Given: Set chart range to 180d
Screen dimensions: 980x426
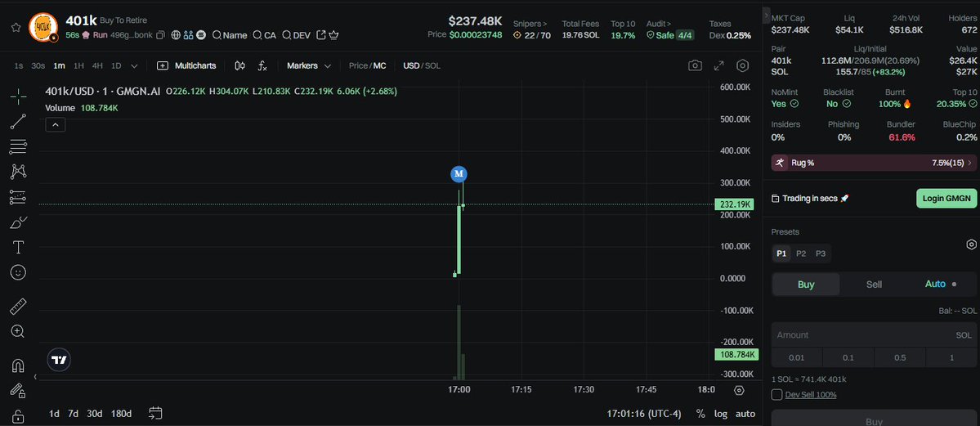Looking at the screenshot, I should [x=121, y=414].
